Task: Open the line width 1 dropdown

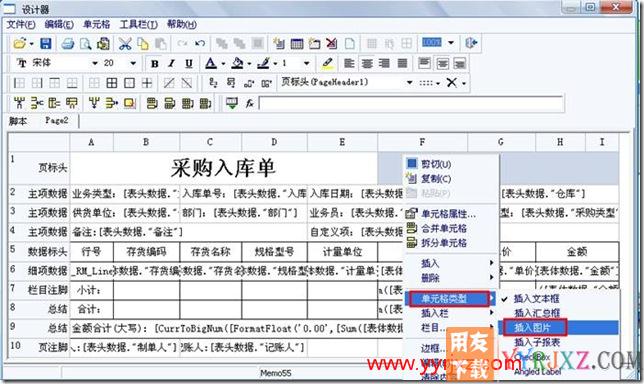Action: (306, 63)
